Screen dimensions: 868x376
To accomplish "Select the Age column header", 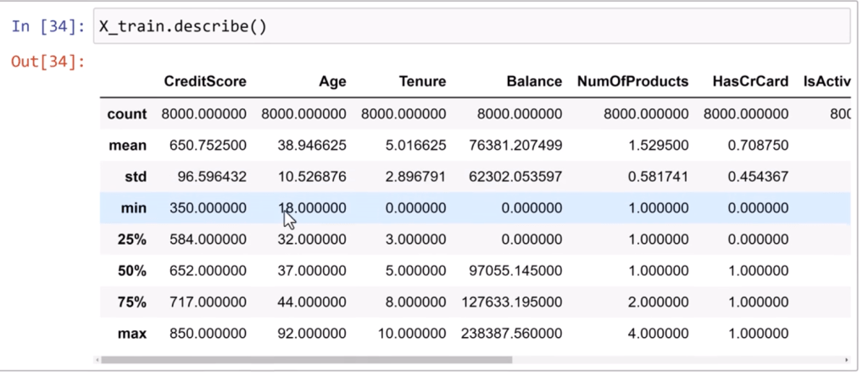I will [332, 82].
